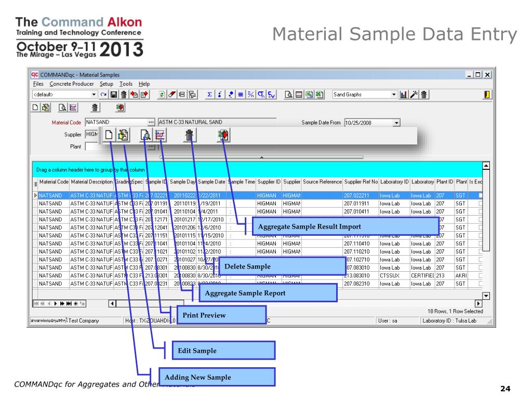Click the Material Code input field

pos(116,122)
